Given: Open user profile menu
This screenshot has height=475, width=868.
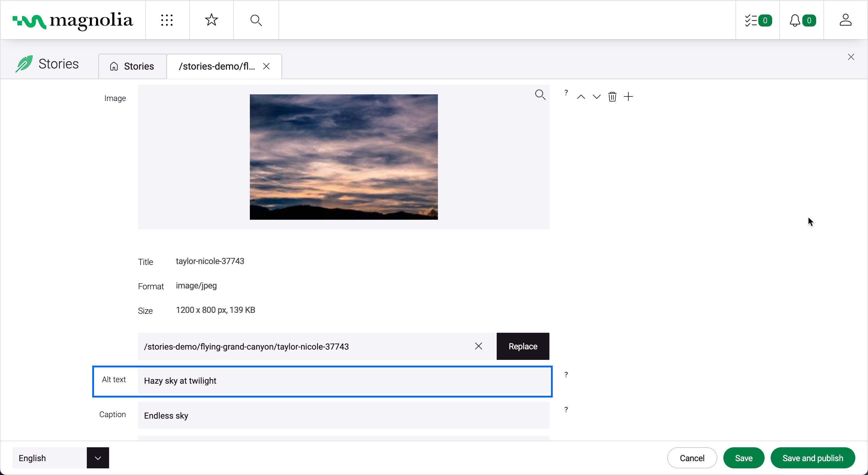Looking at the screenshot, I should click(845, 20).
